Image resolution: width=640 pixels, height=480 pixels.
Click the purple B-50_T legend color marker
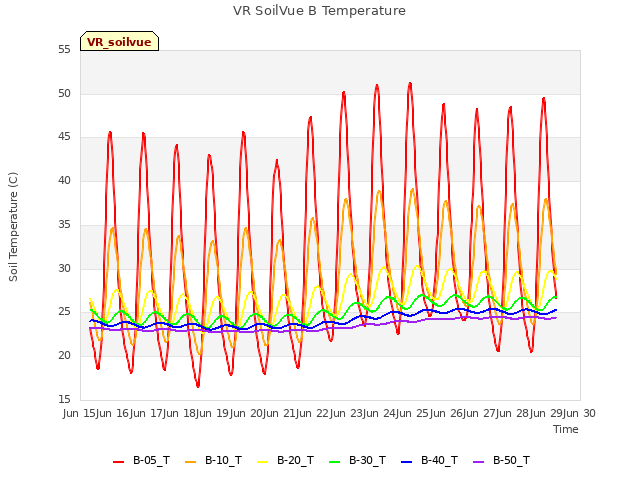click(478, 462)
